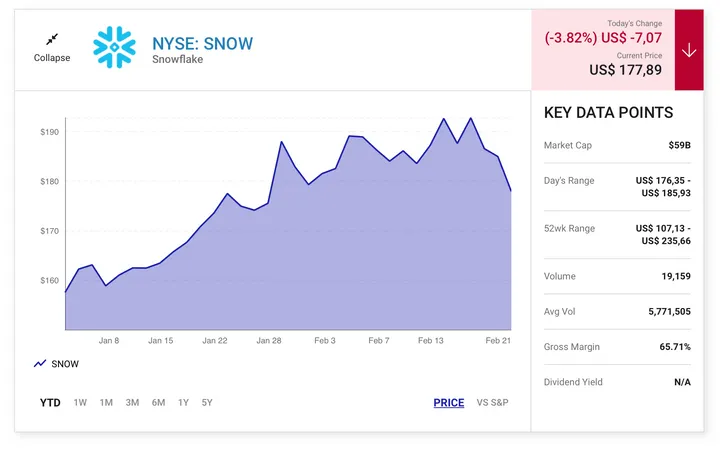Switch chart to 1W range
The image size is (720, 449).
[x=80, y=403]
